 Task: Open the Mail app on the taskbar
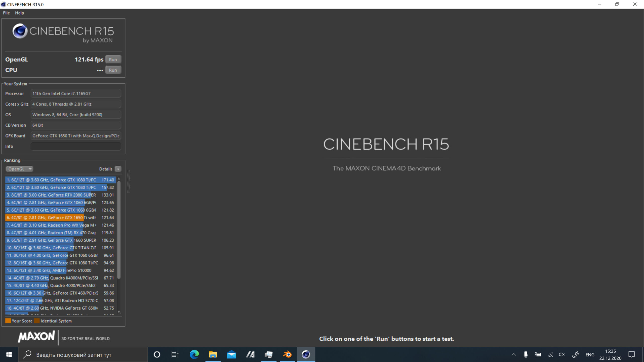(231, 354)
